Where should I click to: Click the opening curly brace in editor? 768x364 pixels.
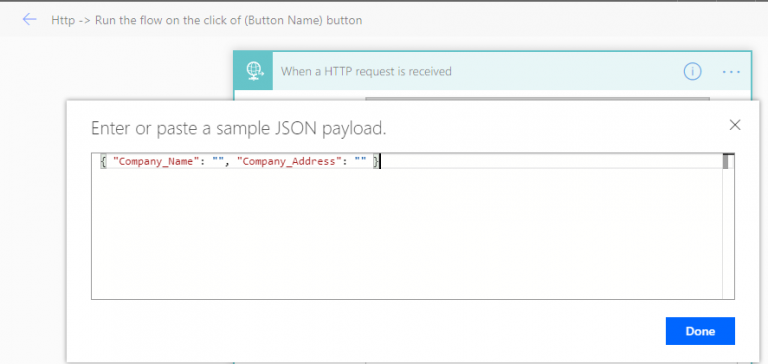pyautogui.click(x=103, y=162)
